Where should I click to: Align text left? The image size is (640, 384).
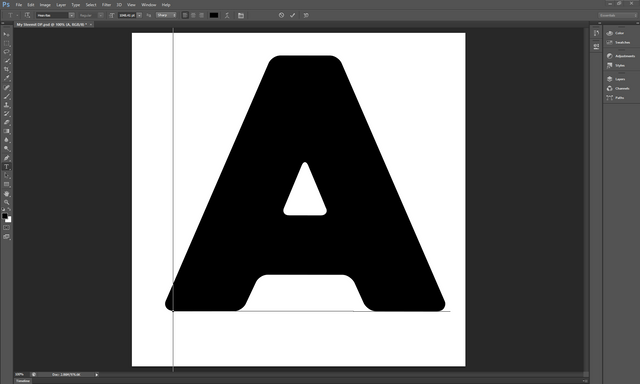point(185,15)
